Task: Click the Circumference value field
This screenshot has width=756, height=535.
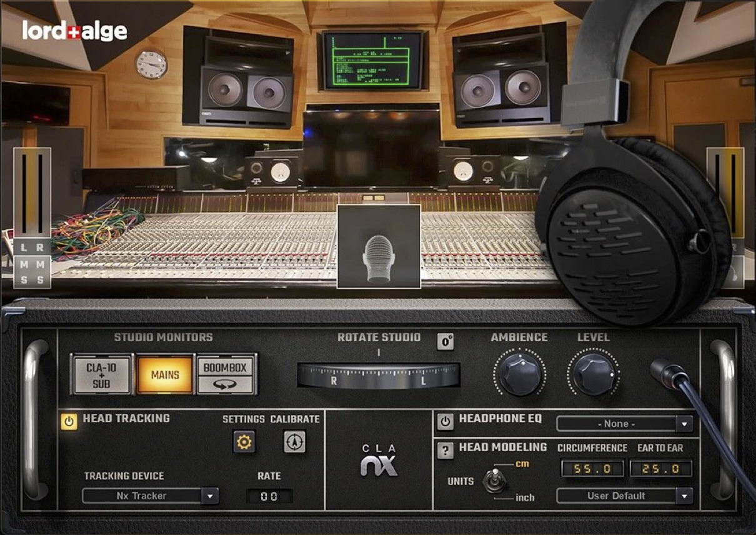Action: click(x=591, y=468)
